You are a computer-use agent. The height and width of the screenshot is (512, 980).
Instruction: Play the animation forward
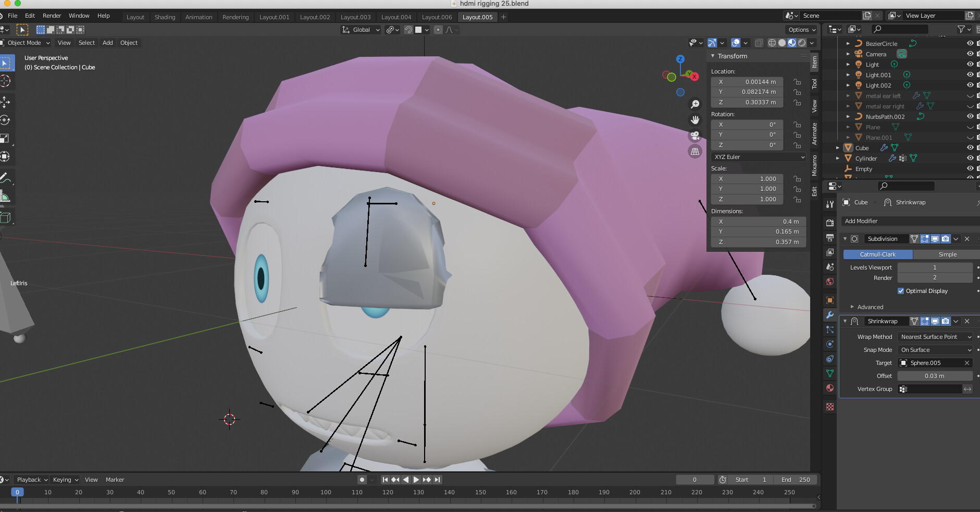416,480
